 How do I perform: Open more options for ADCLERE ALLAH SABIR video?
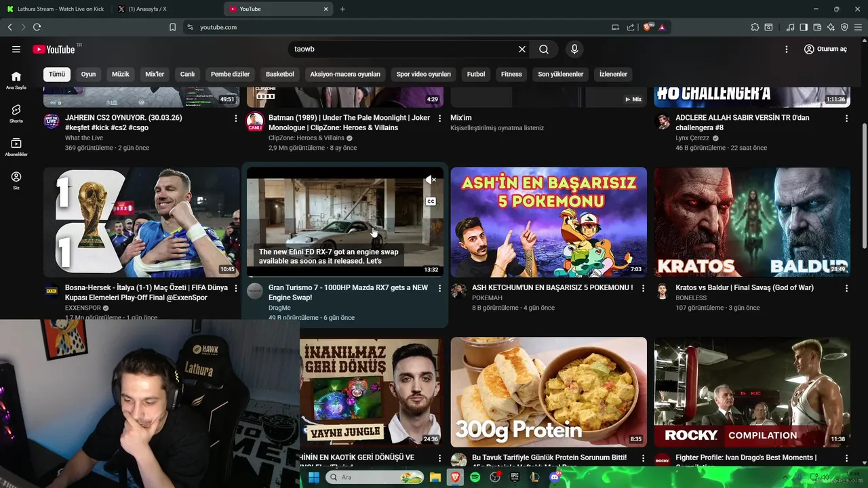click(x=846, y=118)
